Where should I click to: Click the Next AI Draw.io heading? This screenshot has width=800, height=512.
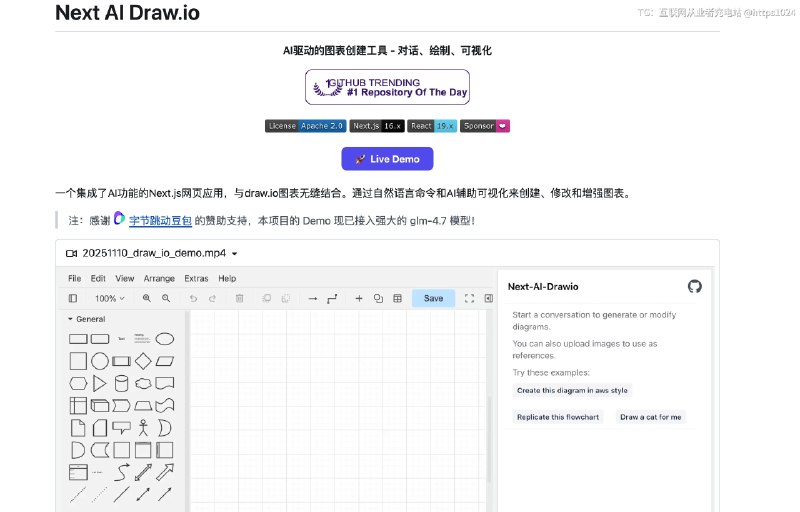(x=128, y=13)
